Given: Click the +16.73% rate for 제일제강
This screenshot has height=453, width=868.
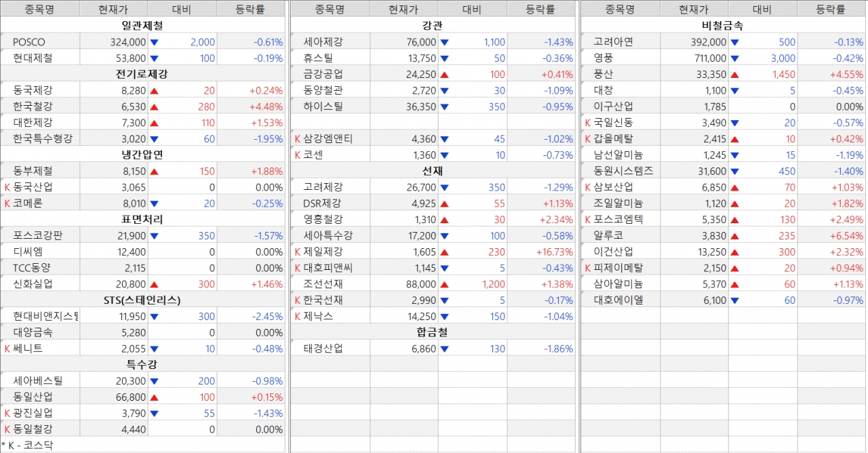Looking at the screenshot, I should click(555, 252).
